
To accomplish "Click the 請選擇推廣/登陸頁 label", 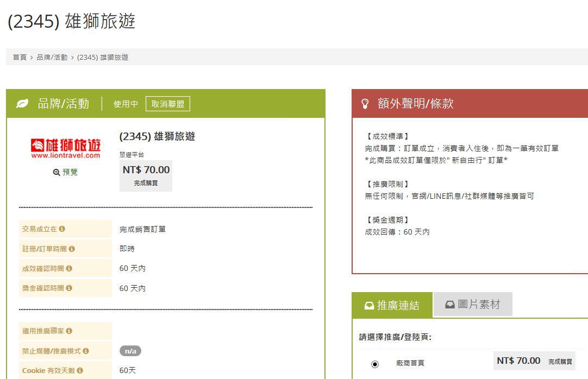I will coord(395,337).
